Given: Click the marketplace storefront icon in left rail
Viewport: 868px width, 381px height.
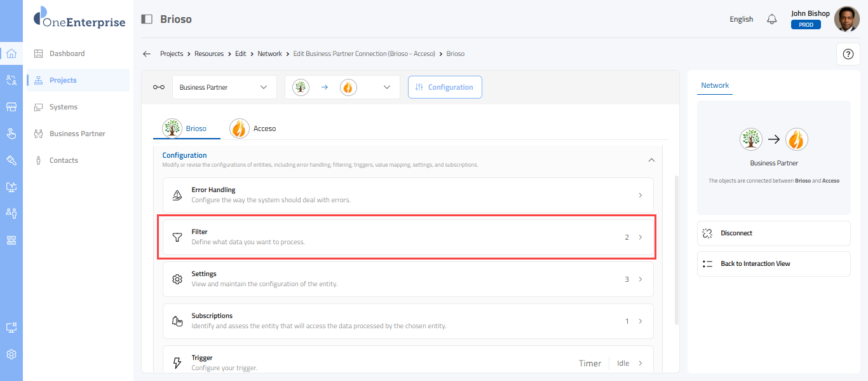Looking at the screenshot, I should pos(11,107).
